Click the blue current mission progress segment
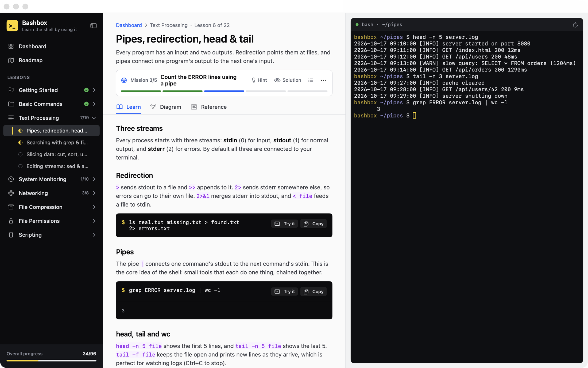 point(224,91)
